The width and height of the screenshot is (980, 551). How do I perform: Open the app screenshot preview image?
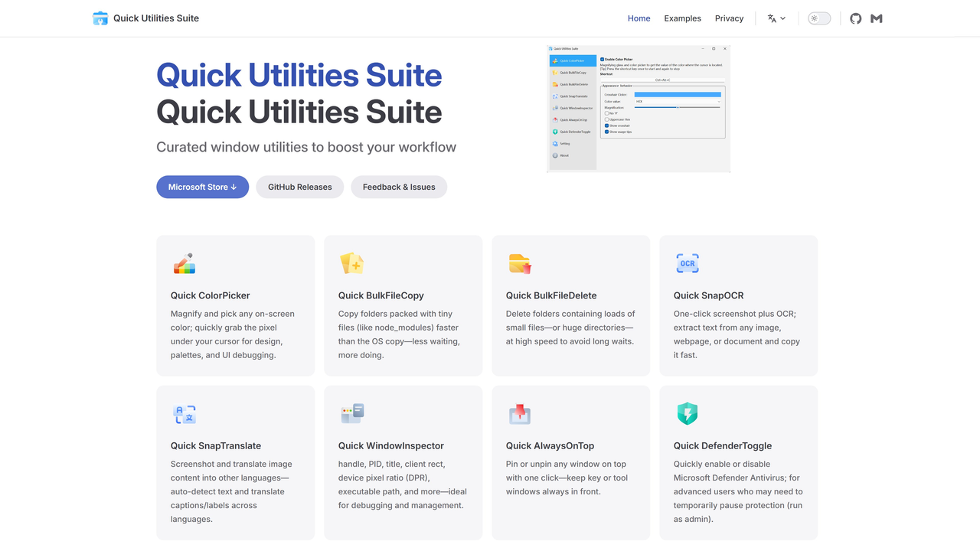(639, 108)
